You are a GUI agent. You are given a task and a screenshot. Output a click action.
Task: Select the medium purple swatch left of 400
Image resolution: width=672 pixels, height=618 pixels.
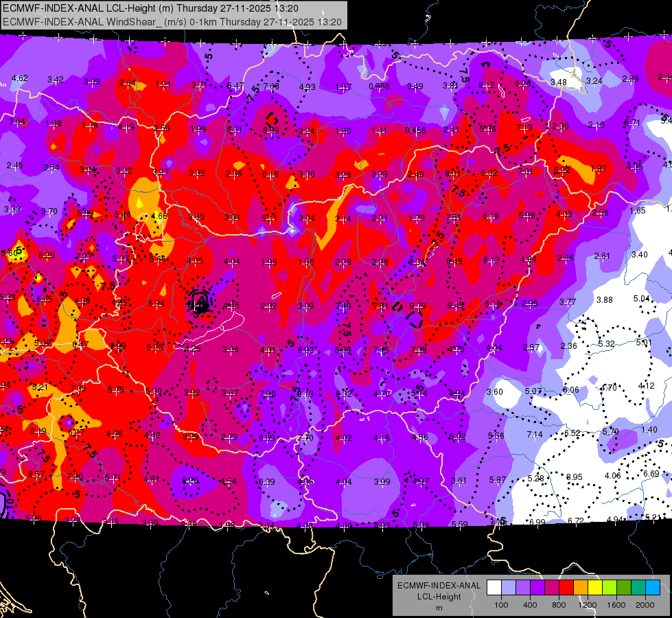point(523,588)
